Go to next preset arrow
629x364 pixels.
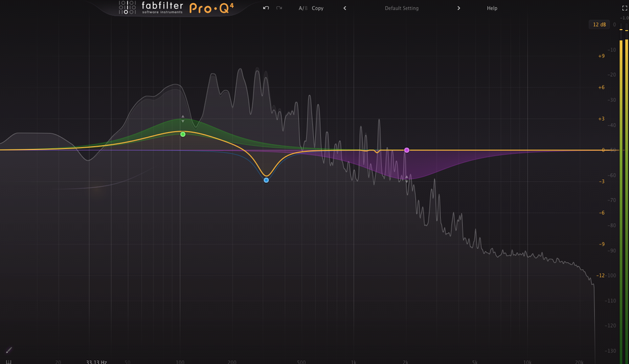(x=459, y=8)
